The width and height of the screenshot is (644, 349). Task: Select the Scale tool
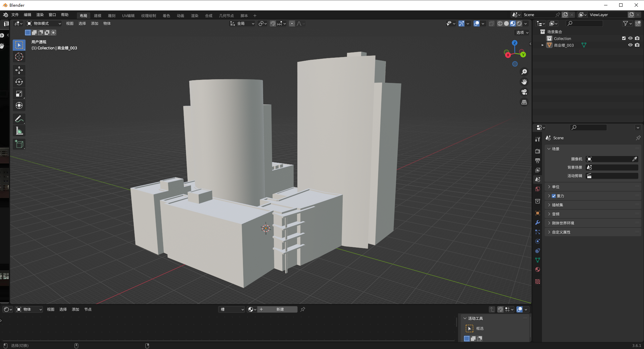[19, 94]
